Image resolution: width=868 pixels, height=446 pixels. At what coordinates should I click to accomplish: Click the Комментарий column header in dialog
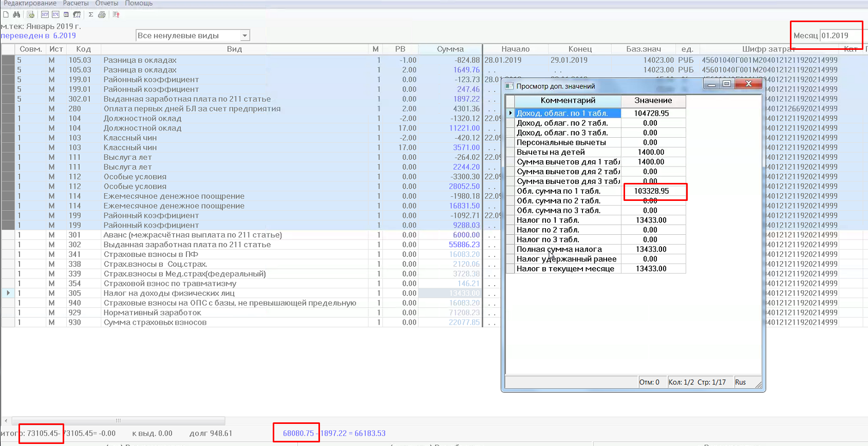pyautogui.click(x=568, y=100)
